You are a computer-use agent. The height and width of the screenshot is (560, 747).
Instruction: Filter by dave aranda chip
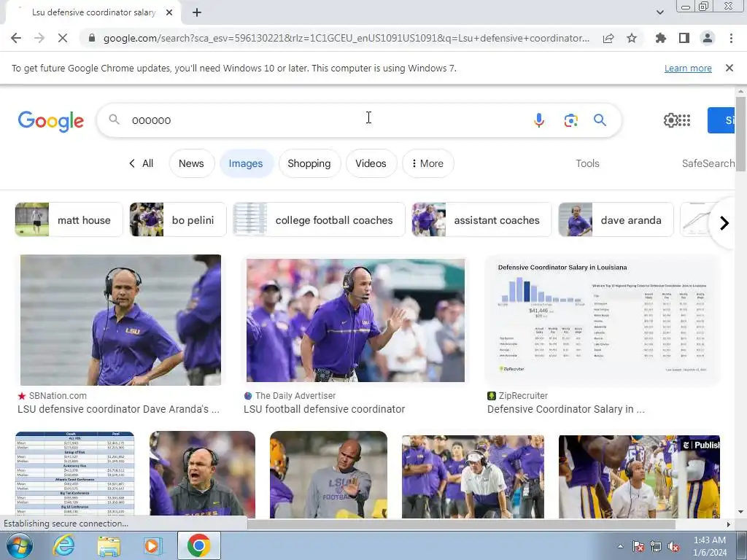(616, 219)
